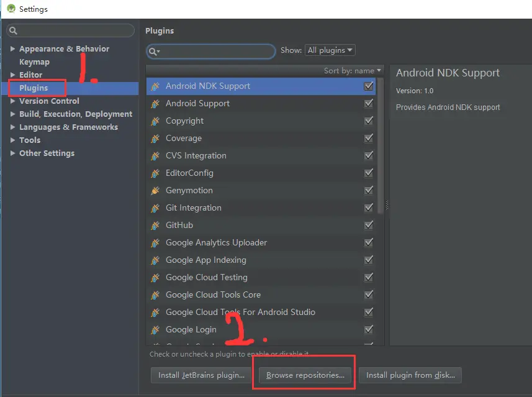Select the Google Login plugin row
532x397 pixels.
coord(261,329)
